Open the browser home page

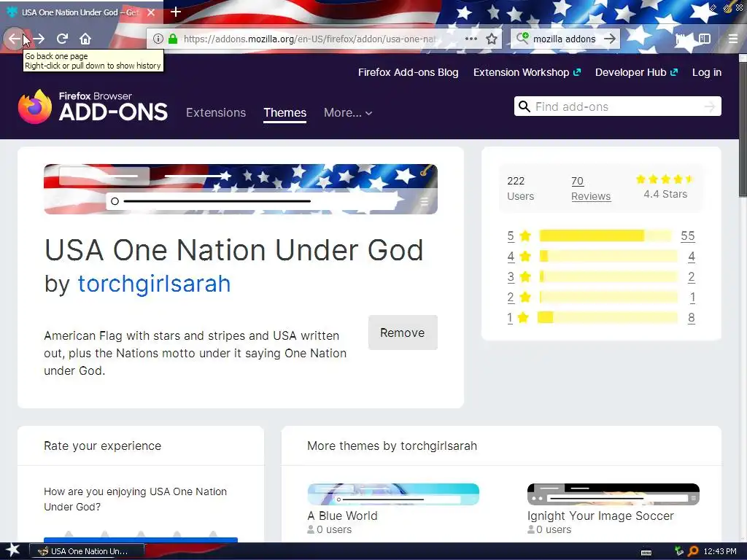coord(85,39)
